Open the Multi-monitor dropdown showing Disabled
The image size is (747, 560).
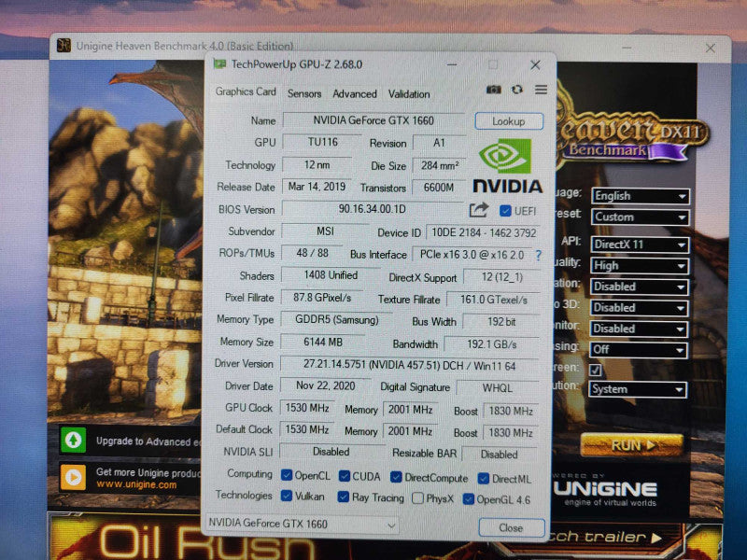639,329
